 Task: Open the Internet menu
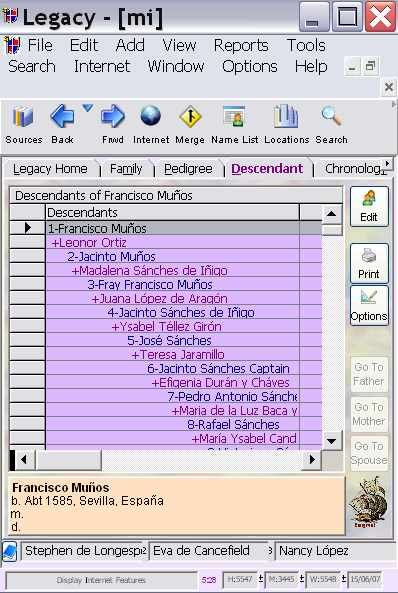[102, 66]
